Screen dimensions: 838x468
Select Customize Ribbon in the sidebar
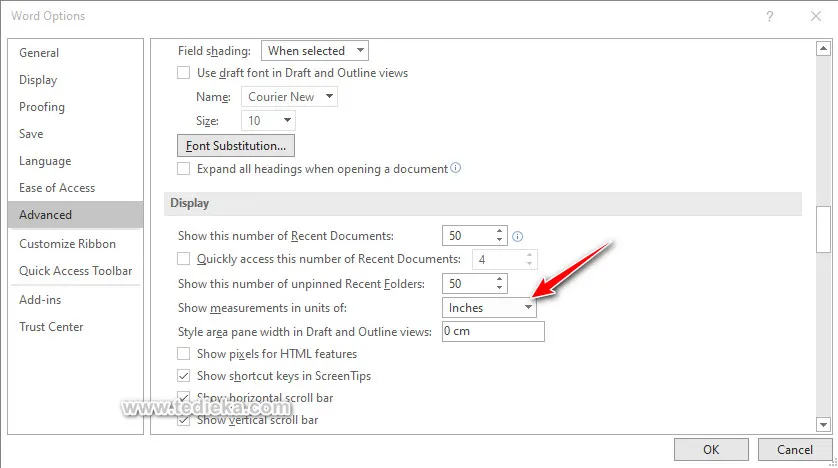67,244
